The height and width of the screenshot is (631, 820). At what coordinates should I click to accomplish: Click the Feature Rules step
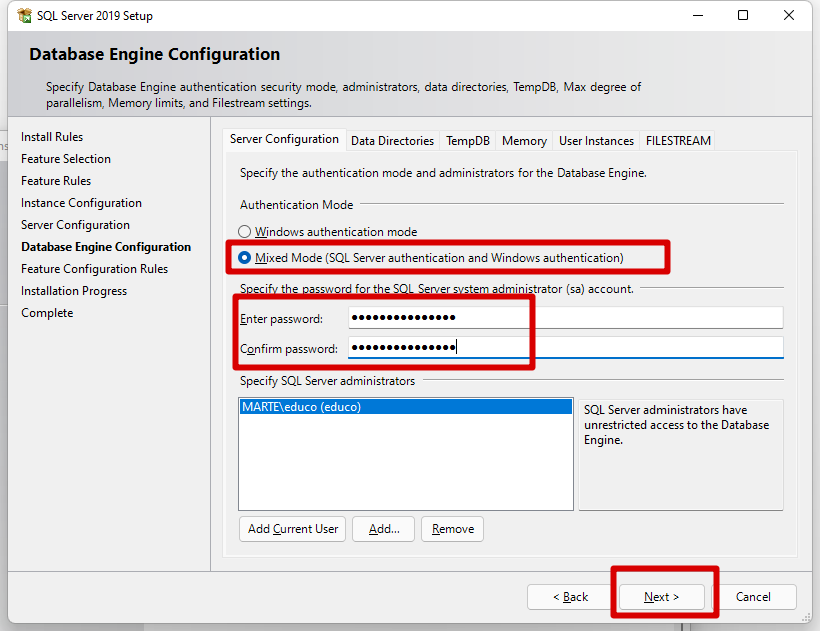click(x=56, y=181)
